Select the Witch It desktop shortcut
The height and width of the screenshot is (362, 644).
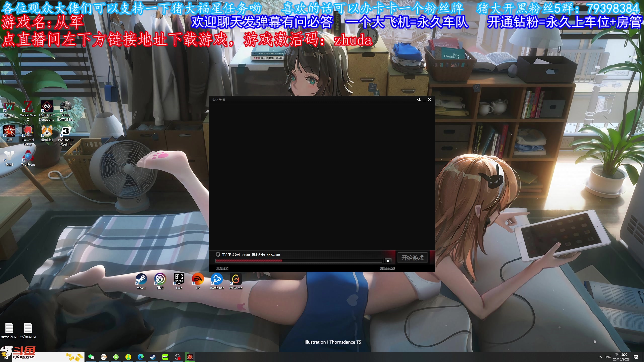[x=9, y=109]
